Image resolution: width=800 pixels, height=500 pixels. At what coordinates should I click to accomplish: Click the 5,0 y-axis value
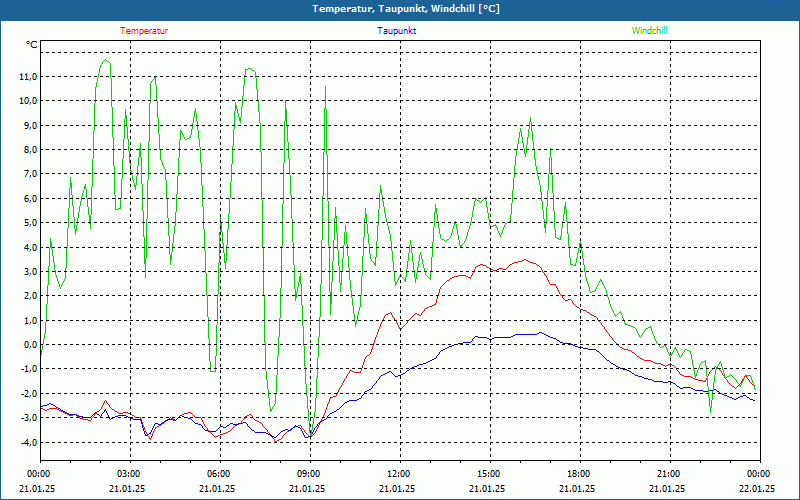pyautogui.click(x=30, y=222)
